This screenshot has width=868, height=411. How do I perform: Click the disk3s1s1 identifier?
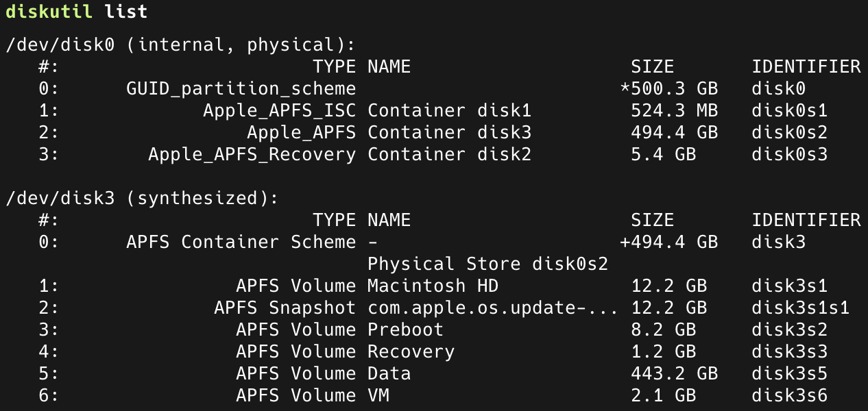coord(800,308)
